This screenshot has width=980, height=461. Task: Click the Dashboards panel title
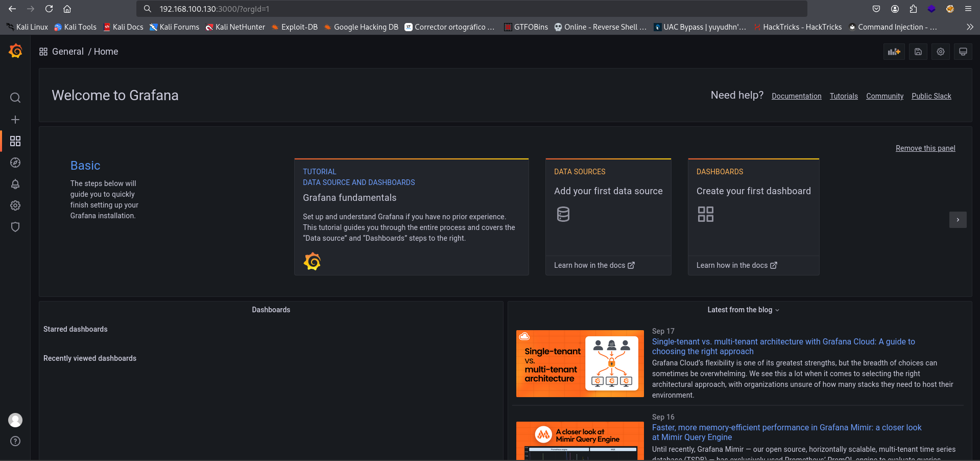pos(271,310)
